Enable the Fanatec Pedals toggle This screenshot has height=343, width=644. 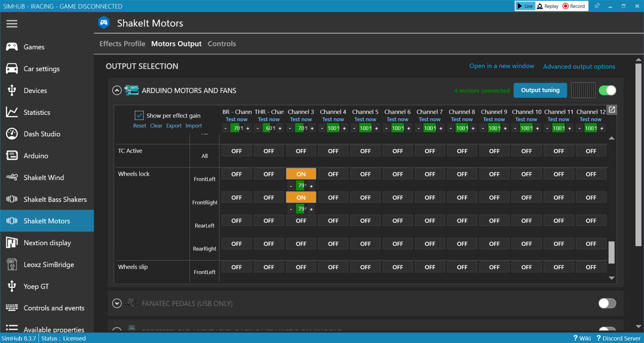pos(607,303)
